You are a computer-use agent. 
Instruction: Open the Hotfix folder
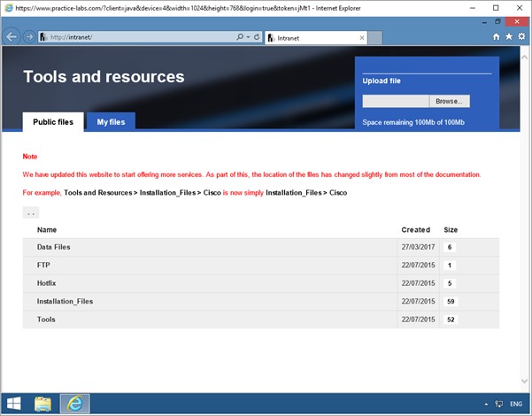pyautogui.click(x=47, y=283)
